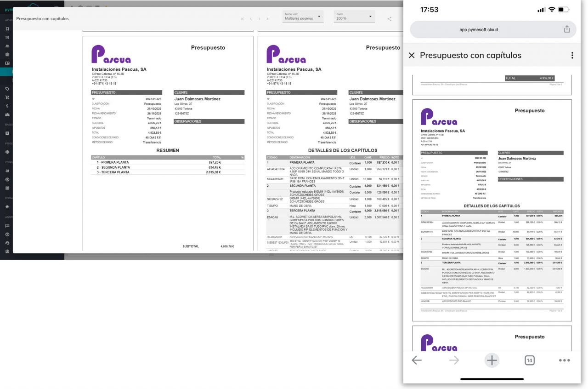Open the three-dot menu beside Presupuesto con capítulos
The height and width of the screenshot is (389, 588).
572,55
